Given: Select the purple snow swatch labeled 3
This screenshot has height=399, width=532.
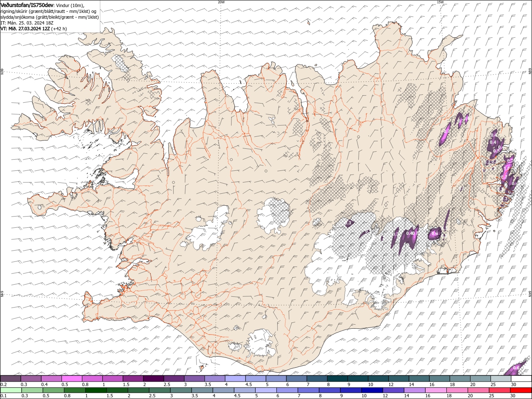Looking at the screenshot, I should (x=194, y=379).
